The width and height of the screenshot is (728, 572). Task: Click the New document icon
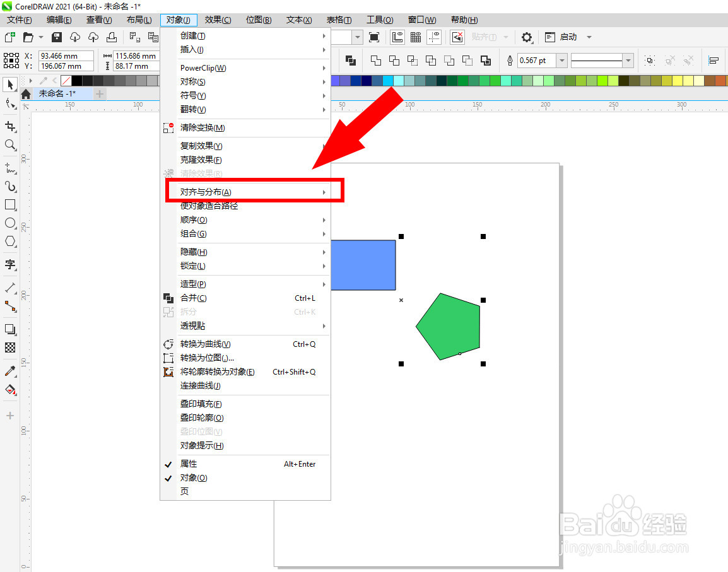pos(9,37)
